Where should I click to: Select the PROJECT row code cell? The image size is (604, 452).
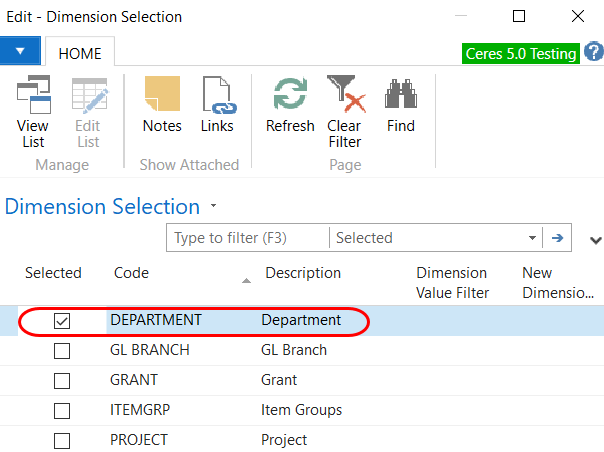tap(139, 440)
